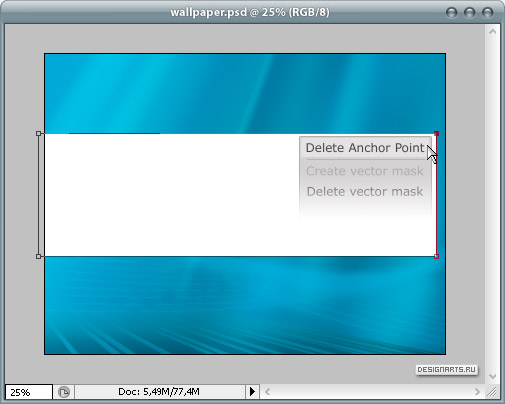
Task: Click the horizontal scrollbar left arrow
Action: pos(267,392)
